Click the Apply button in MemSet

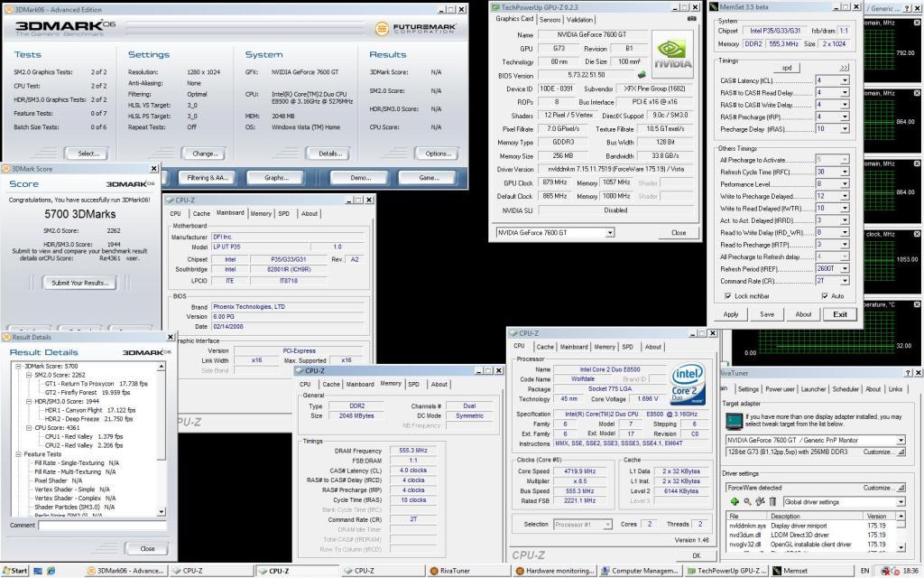coord(731,314)
